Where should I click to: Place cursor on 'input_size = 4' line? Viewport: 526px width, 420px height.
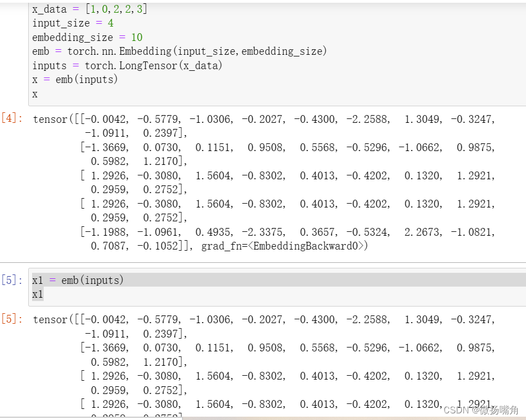(x=73, y=23)
